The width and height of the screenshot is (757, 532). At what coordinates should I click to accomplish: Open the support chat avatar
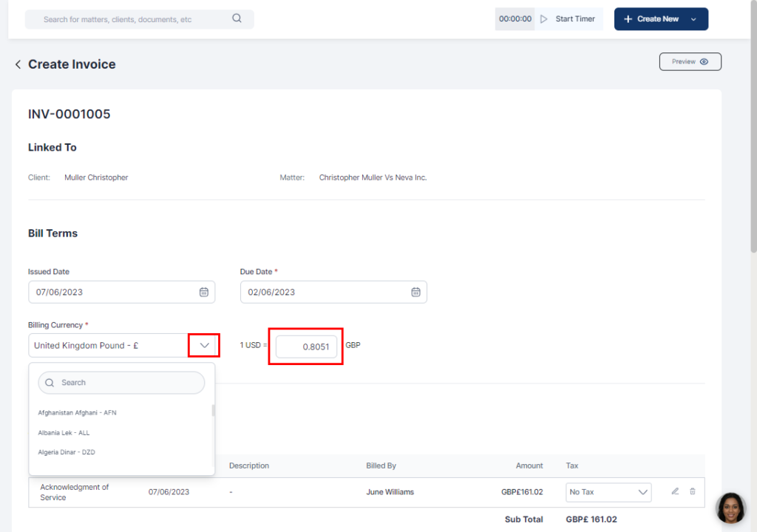point(730,508)
